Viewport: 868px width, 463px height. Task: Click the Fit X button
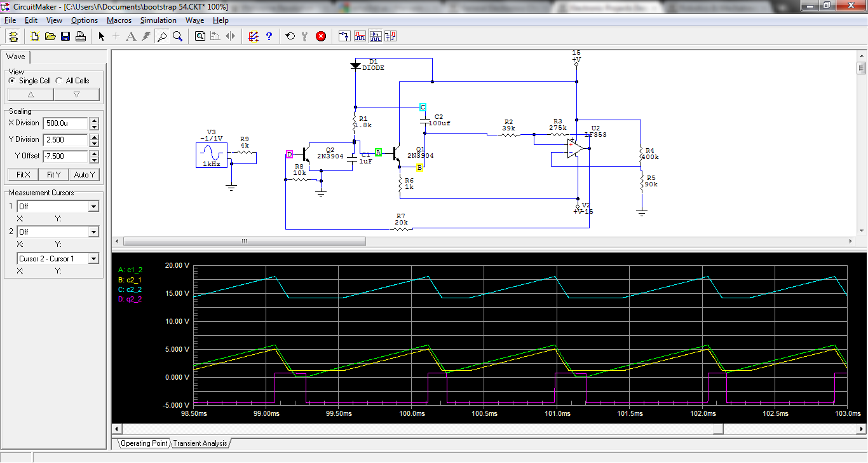[x=23, y=175]
